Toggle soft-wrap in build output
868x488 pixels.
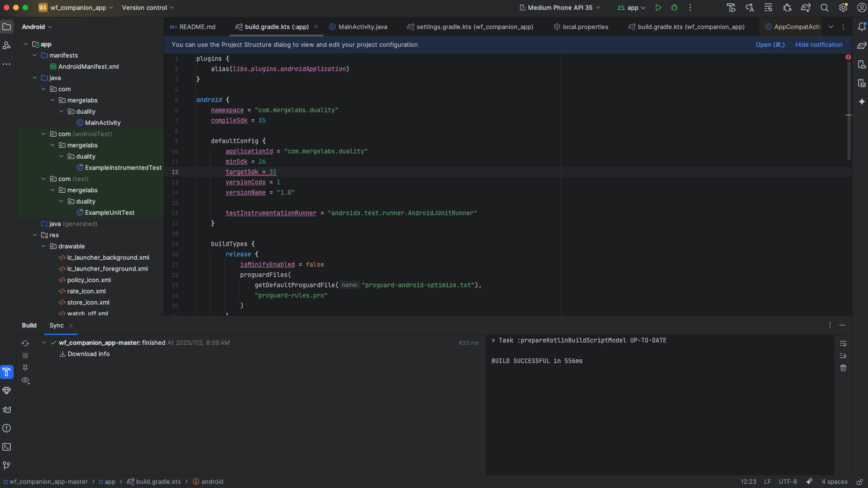pyautogui.click(x=843, y=343)
